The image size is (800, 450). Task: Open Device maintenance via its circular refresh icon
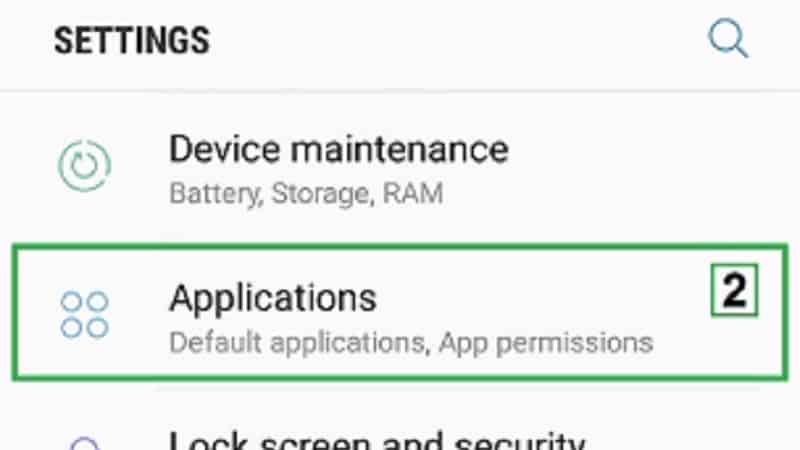click(84, 165)
